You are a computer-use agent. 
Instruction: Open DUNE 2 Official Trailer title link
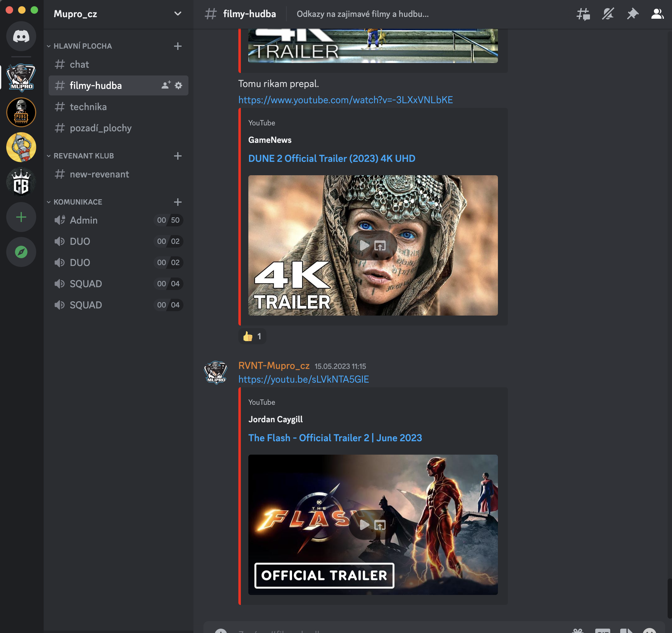pyautogui.click(x=332, y=158)
